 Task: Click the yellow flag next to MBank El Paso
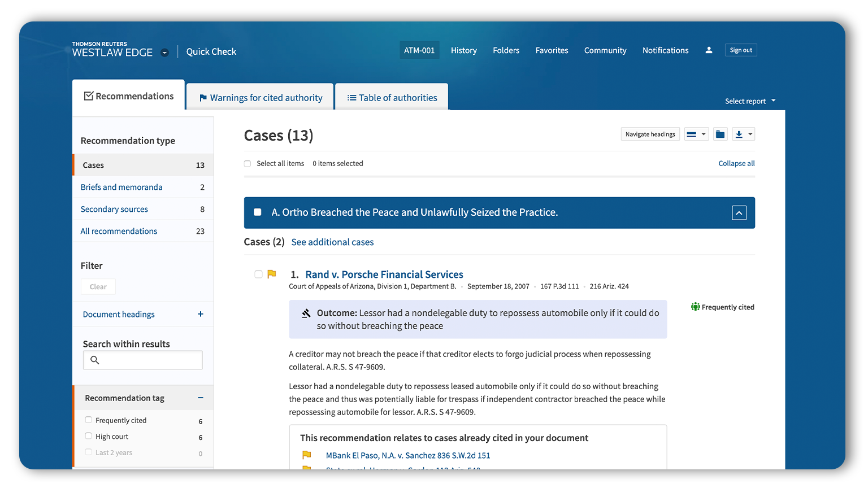point(307,455)
